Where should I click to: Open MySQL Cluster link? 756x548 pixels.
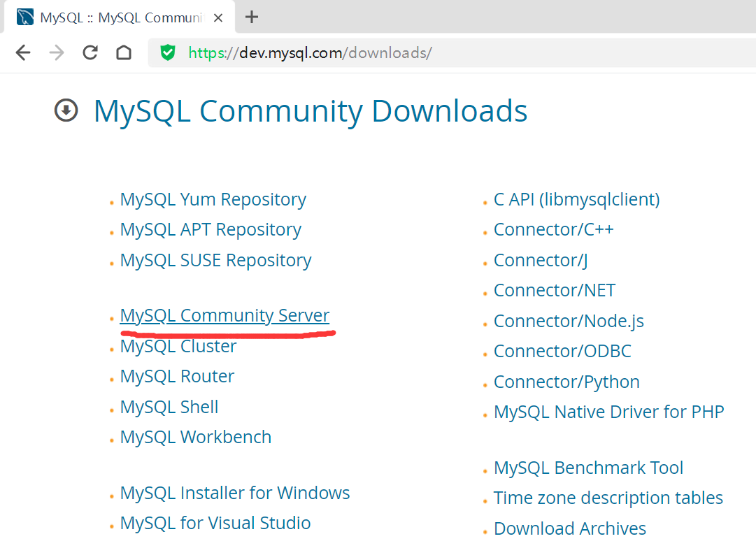point(178,346)
